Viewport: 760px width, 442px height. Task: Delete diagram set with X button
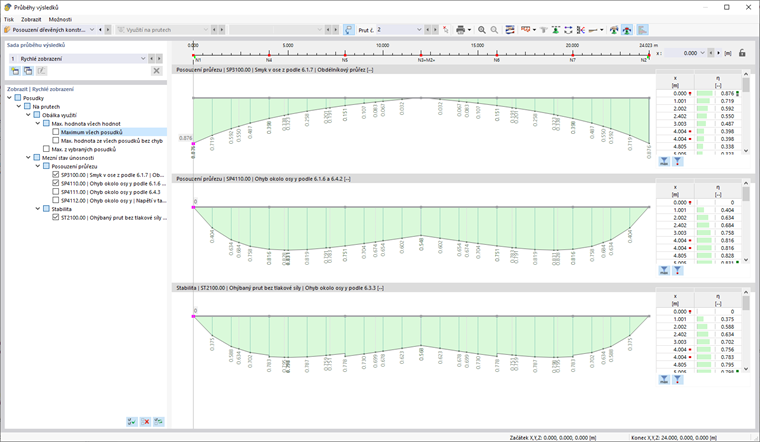[156, 71]
